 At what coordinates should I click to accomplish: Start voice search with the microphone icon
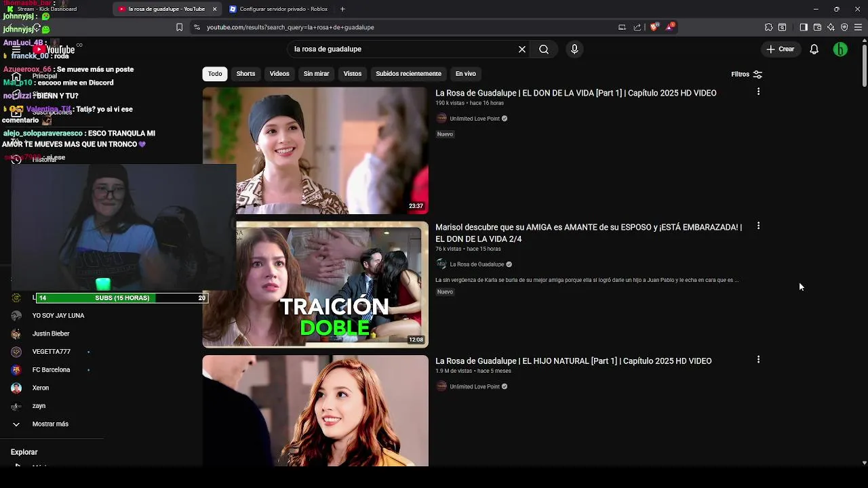[574, 49]
